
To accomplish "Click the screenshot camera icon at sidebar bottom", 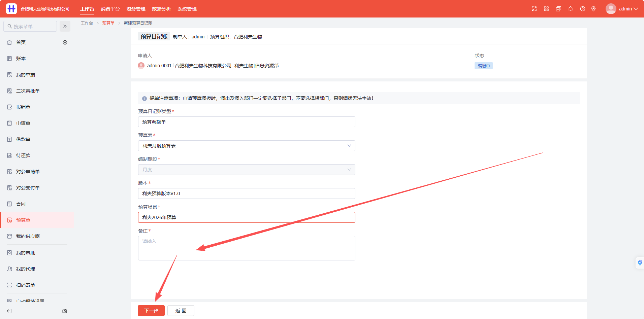I will pos(65,311).
